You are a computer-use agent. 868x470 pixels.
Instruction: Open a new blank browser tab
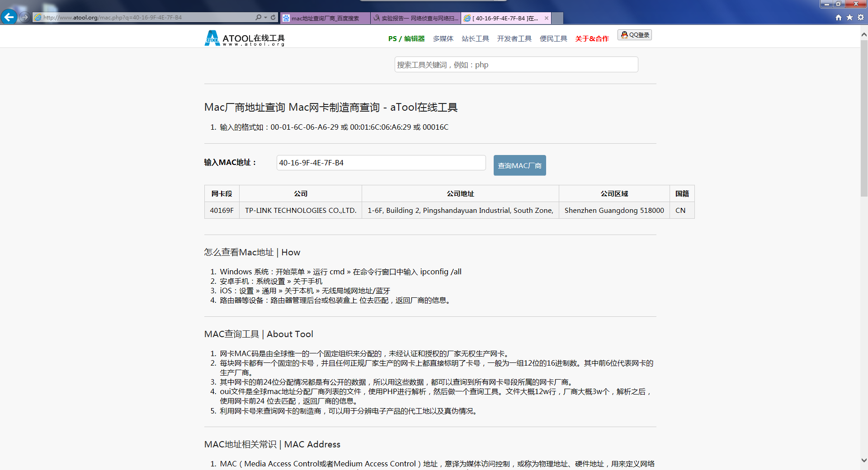(x=558, y=18)
